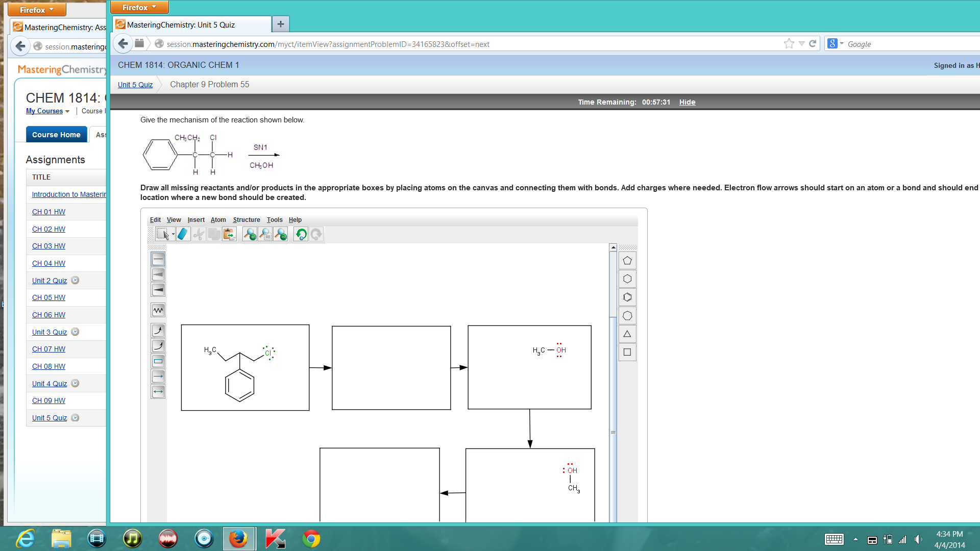This screenshot has height=551, width=980.
Task: Select the Zoom In magnifier icon
Action: (249, 234)
